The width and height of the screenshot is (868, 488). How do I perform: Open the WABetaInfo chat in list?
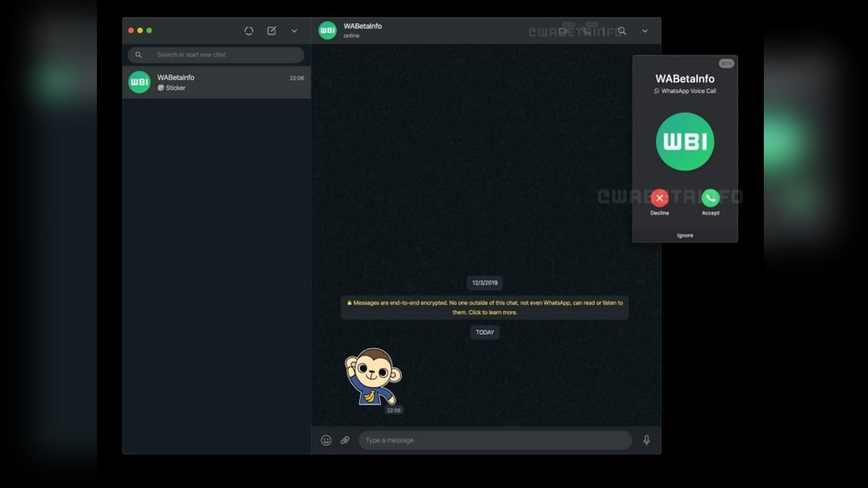[216, 82]
